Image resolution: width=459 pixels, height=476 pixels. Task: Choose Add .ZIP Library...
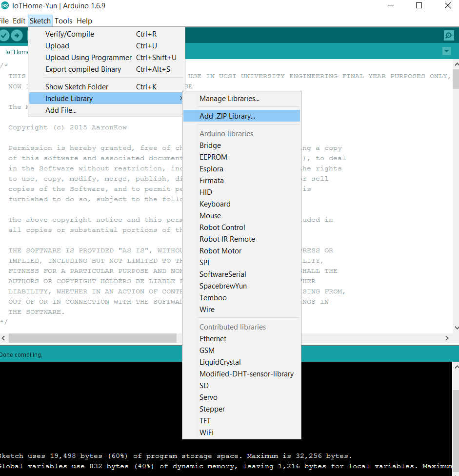[x=241, y=116]
